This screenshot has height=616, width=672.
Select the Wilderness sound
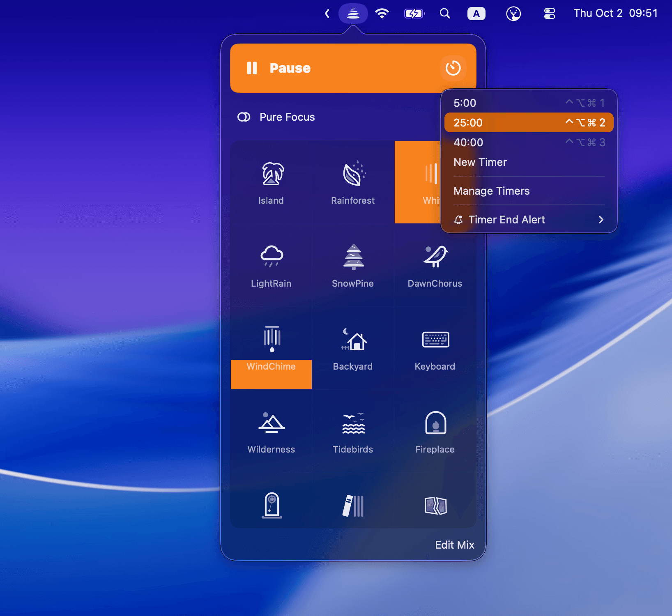click(271, 432)
